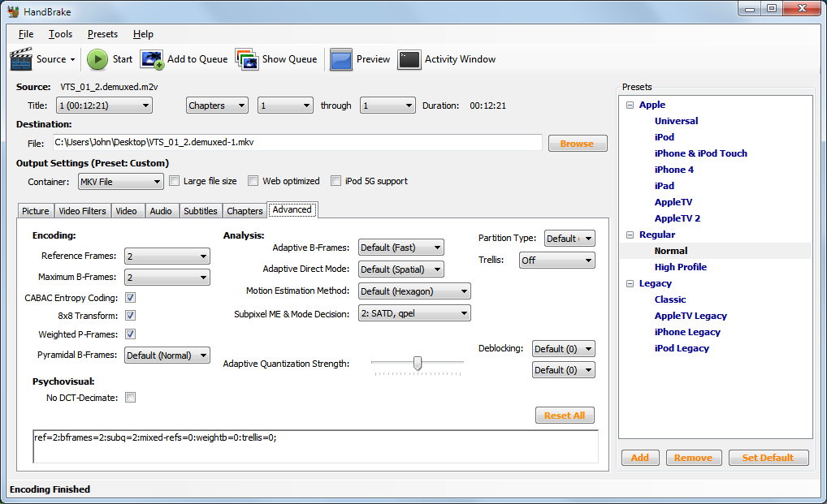Click the Source clapperboard icon
Screen dimensions: 827x504
[x=21, y=59]
